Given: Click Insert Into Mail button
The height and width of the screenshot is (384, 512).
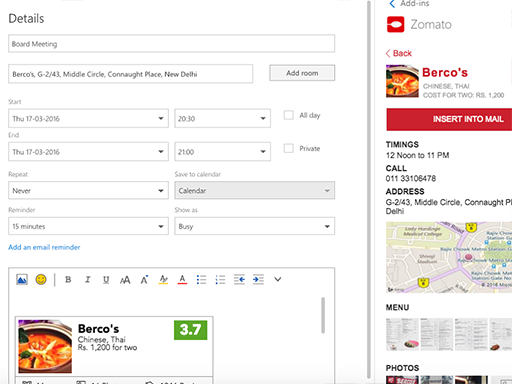Looking at the screenshot, I should click(x=449, y=119).
